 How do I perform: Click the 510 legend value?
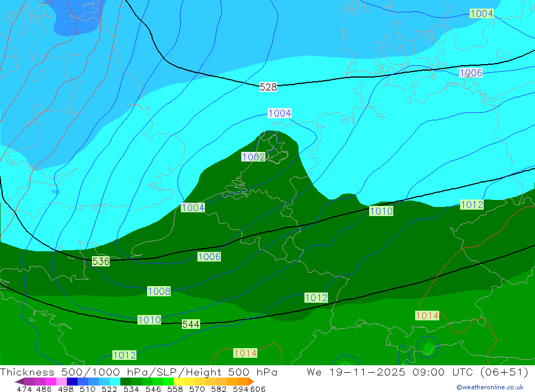coord(88,389)
